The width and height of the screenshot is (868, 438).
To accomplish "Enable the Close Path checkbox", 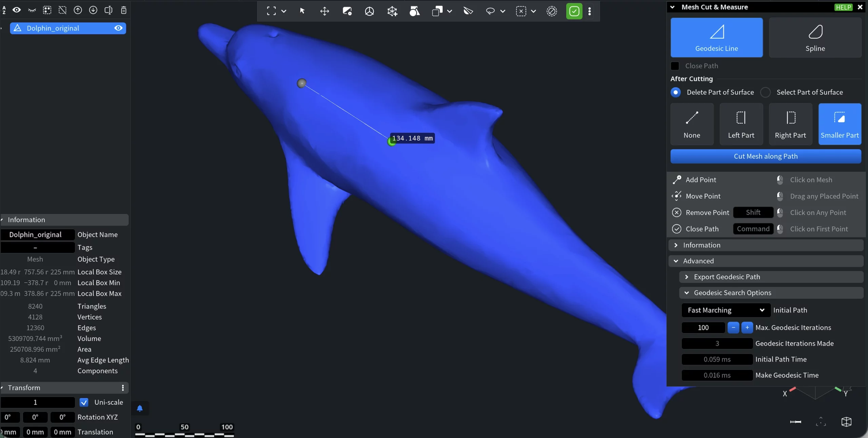I will (675, 66).
